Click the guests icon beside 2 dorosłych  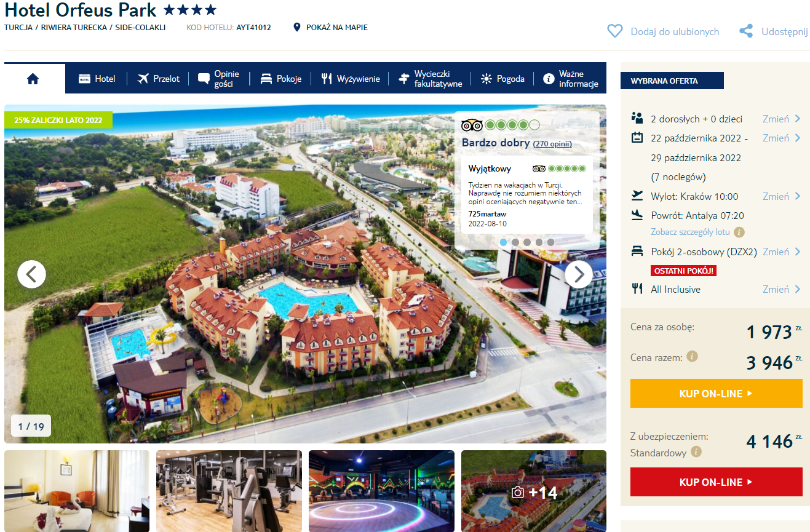[637, 118]
